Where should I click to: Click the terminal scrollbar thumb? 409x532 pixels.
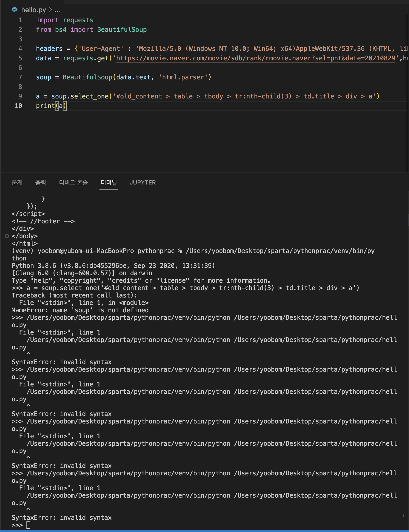(403, 515)
